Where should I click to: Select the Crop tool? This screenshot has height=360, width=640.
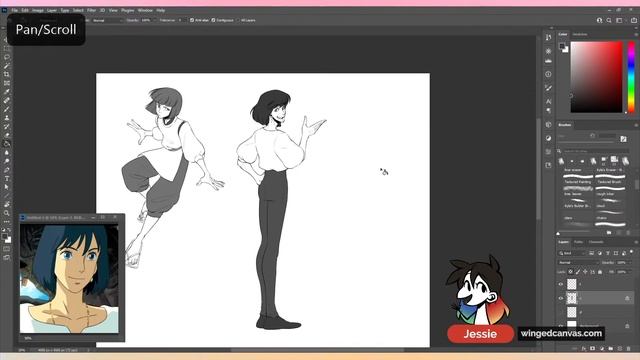(7, 74)
